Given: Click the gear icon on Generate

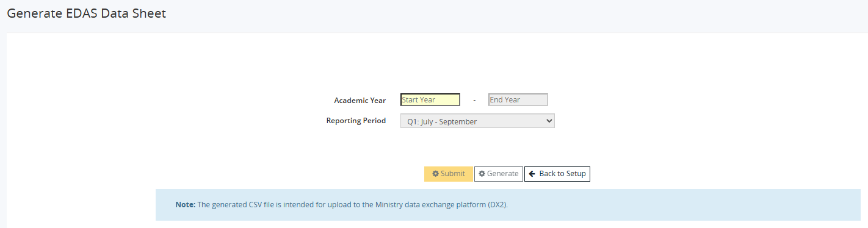Looking at the screenshot, I should pos(482,174).
